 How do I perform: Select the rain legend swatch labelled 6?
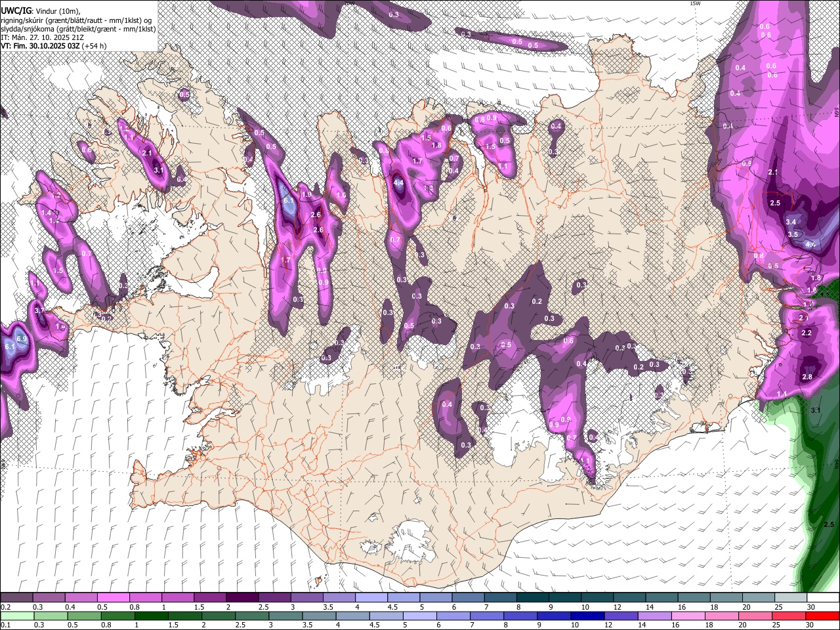[453, 616]
